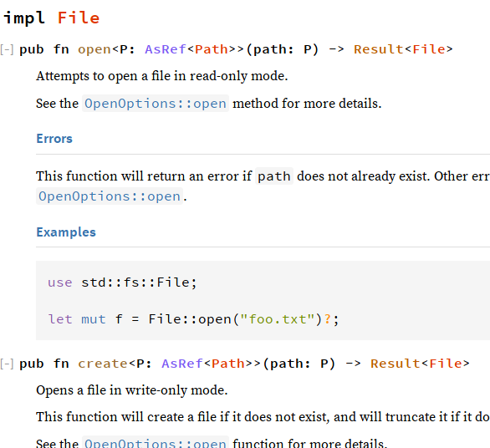The width and height of the screenshot is (490, 448).
Task: Click 'This function will create a file' sentence
Action: pyautogui.click(x=263, y=417)
